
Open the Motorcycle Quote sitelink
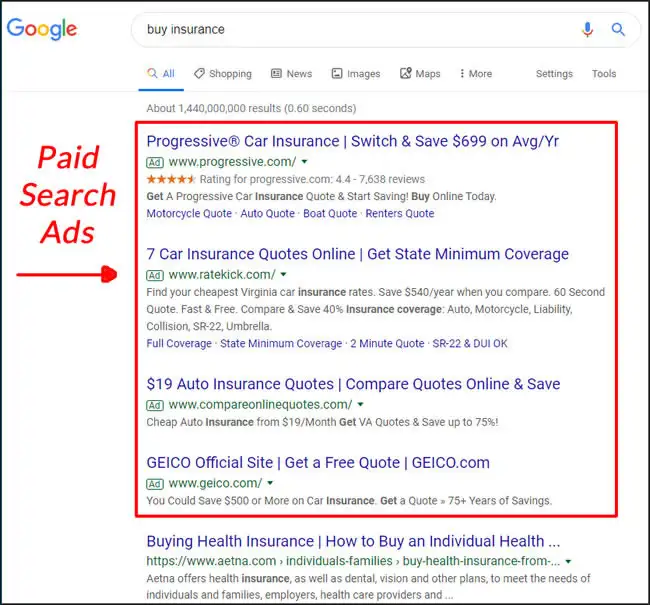189,214
